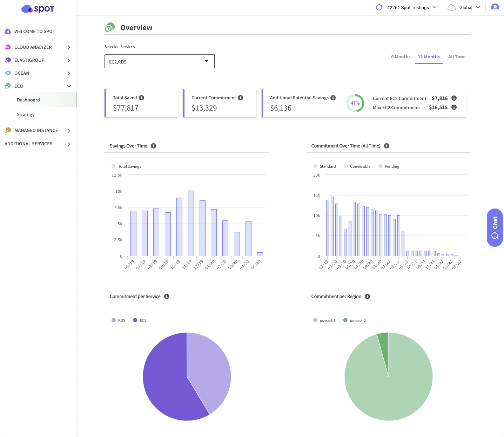The width and height of the screenshot is (504, 437).
Task: Open the Chat widget
Action: (495, 227)
